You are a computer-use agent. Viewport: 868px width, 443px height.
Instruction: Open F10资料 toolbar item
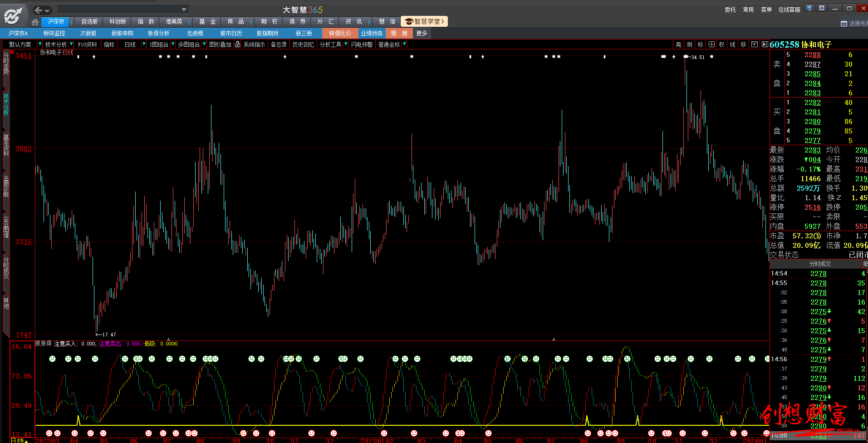coord(87,44)
